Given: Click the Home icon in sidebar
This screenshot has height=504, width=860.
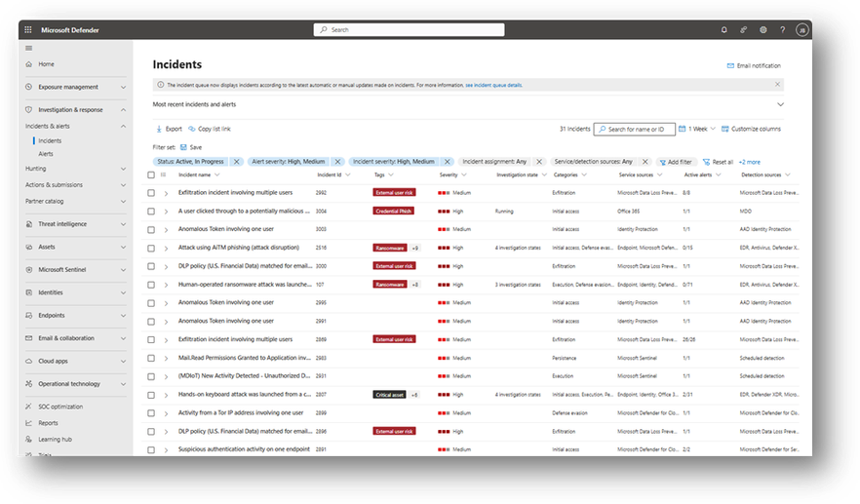Looking at the screenshot, I should 29,64.
